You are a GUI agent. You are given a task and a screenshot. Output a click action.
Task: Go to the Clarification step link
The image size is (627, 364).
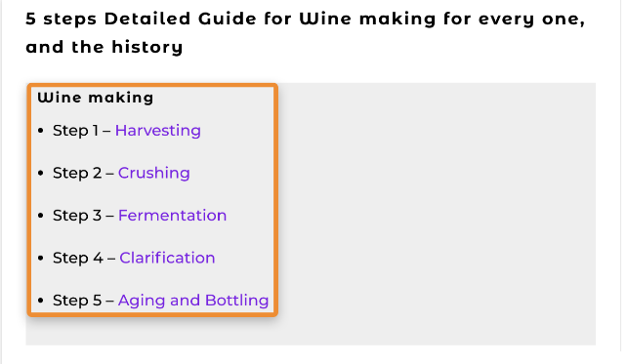coord(167,258)
